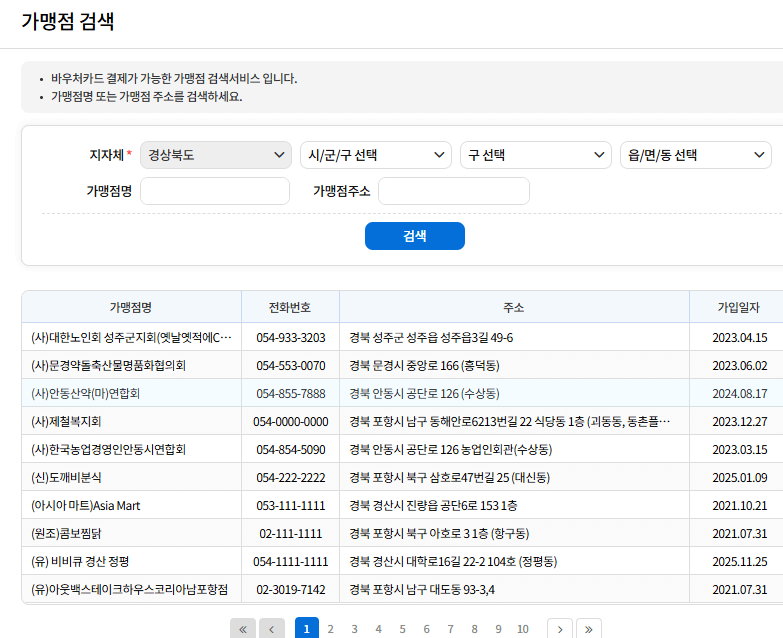Open the 시/군/구 선택 dropdown
The width and height of the screenshot is (783, 638).
click(x=376, y=155)
